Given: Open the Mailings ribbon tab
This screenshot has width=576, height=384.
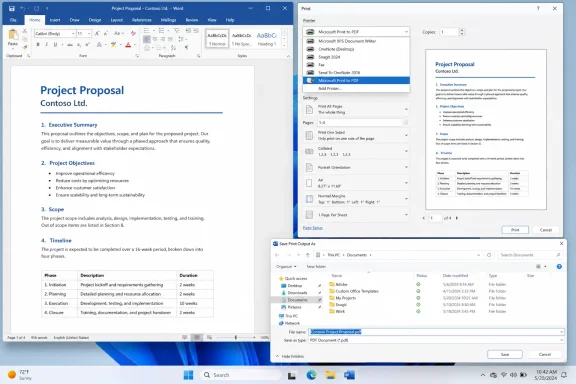Looking at the screenshot, I should click(x=169, y=20).
